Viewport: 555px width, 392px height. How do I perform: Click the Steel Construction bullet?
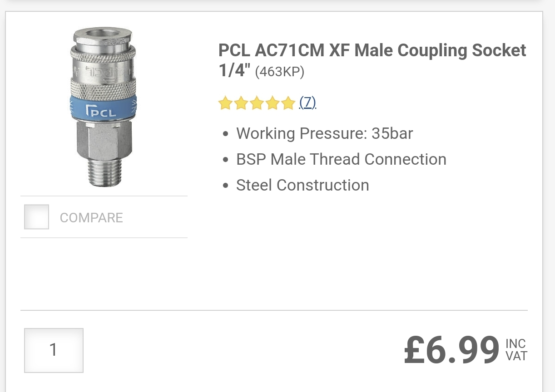pos(302,185)
